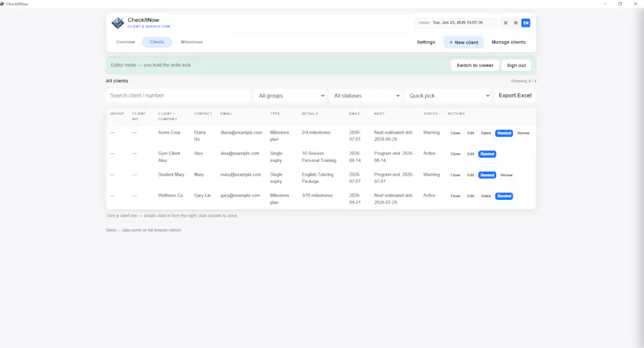Sign out of the editor session
Viewport: 644px width, 348px height.
(x=516, y=65)
